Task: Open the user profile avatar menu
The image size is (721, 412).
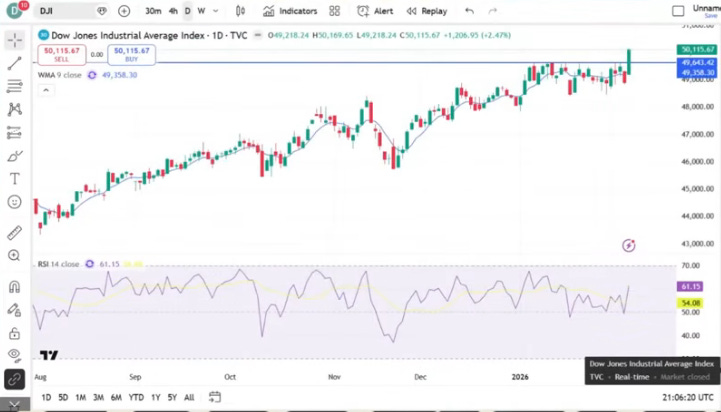Action: click(15, 11)
